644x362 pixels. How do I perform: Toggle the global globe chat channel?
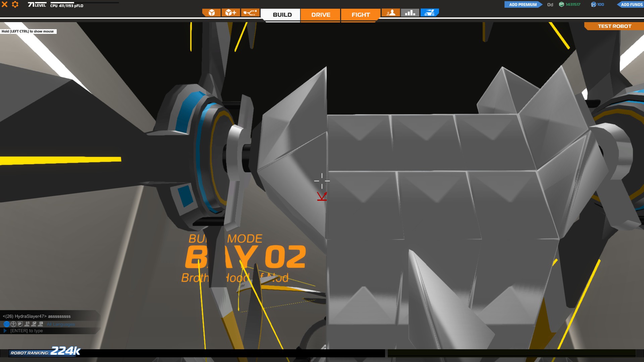(x=6, y=324)
